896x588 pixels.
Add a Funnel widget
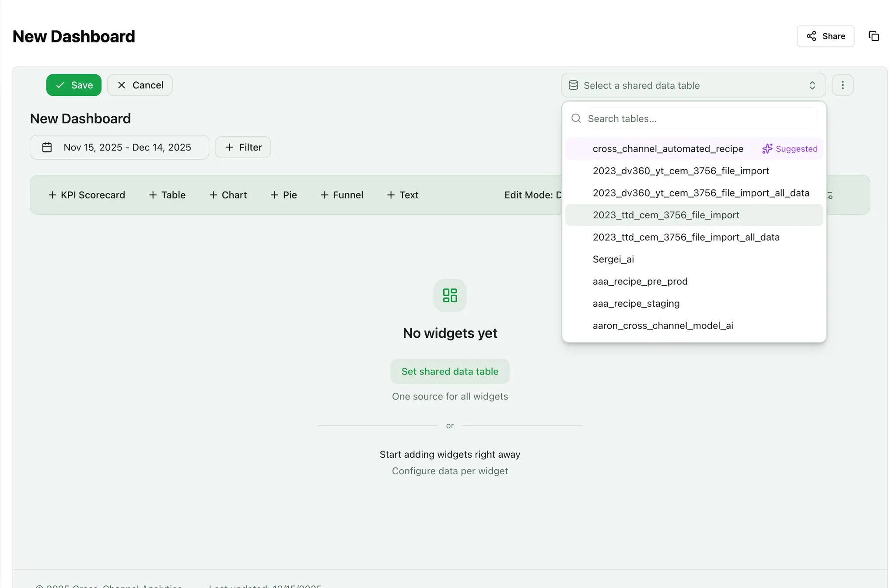[x=342, y=195]
